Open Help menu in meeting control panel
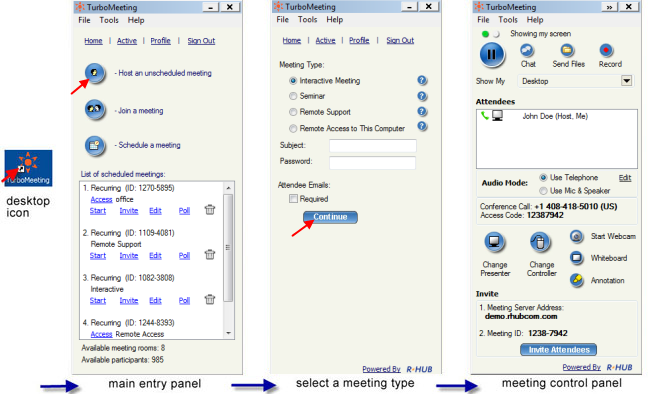 pyautogui.click(x=535, y=19)
